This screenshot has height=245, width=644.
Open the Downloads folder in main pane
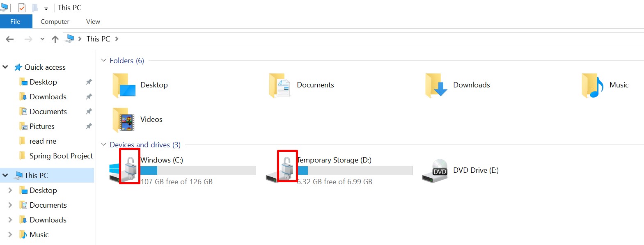coord(436,85)
